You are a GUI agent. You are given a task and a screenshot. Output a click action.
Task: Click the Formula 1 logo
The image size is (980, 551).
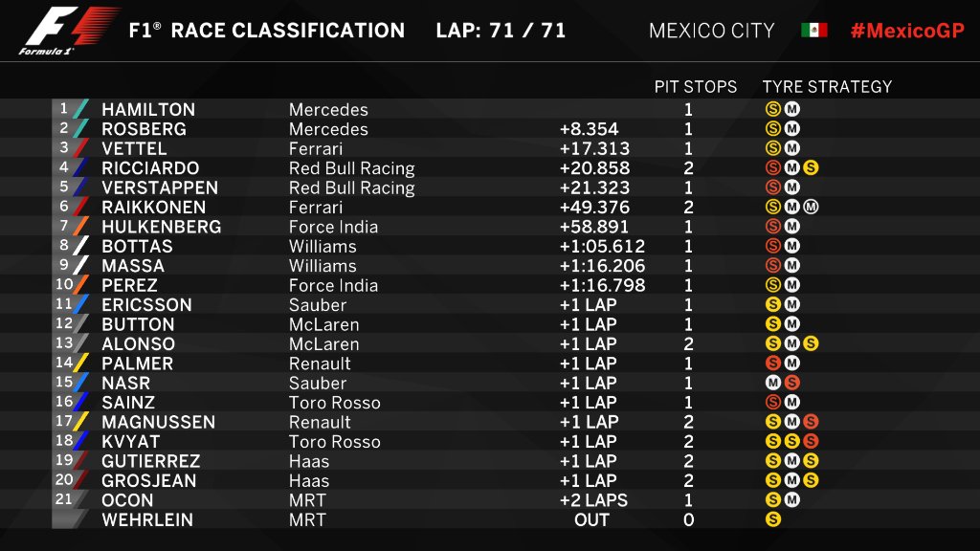click(69, 31)
